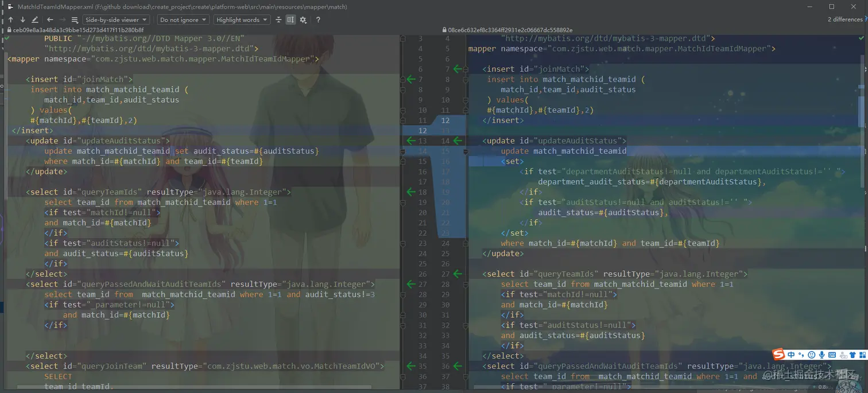
Task: Click the 2 differences label
Action: 845,20
